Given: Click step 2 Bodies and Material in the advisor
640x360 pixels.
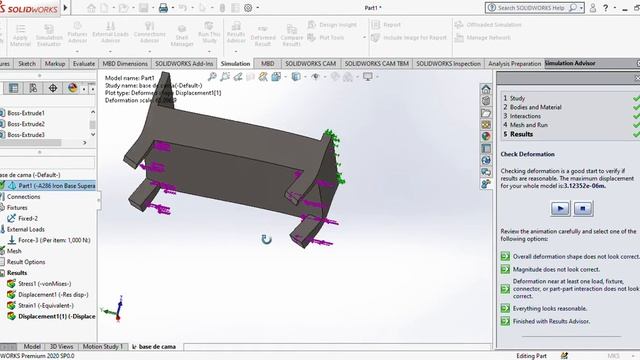Looking at the screenshot, I should (532, 107).
